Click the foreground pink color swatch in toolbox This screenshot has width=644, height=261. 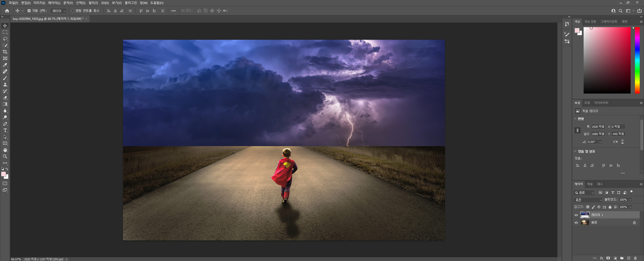4,174
